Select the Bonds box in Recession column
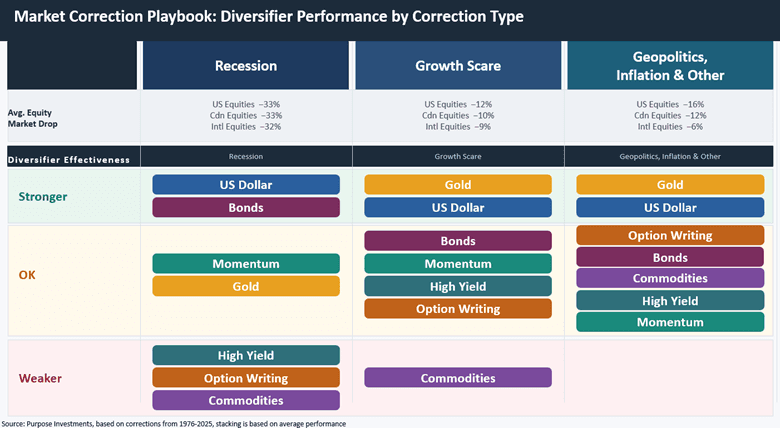This screenshot has width=780, height=428. (x=246, y=207)
